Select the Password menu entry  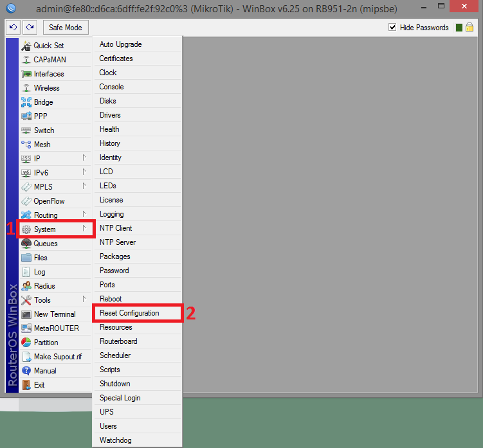[138, 271]
